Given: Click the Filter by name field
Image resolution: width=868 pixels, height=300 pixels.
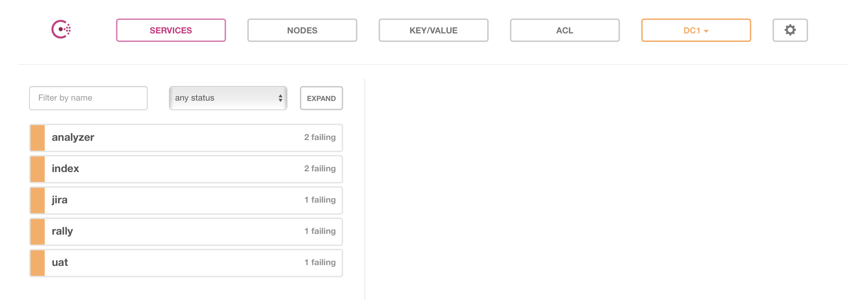Looking at the screenshot, I should (x=88, y=98).
